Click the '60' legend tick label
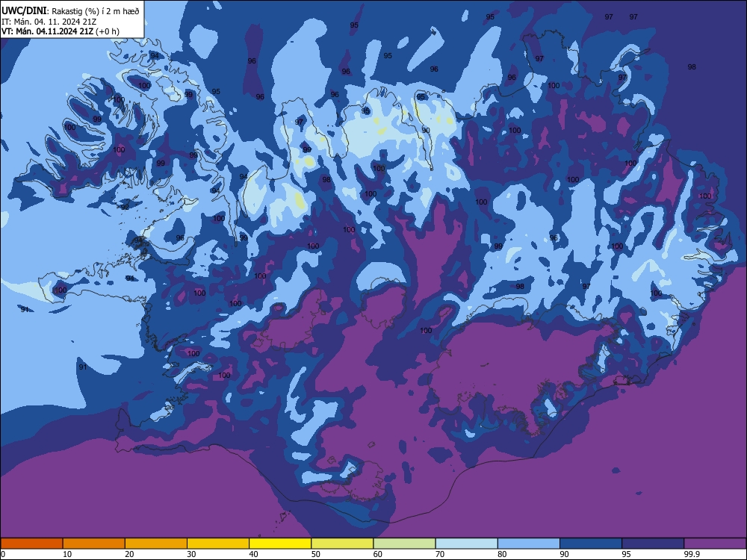Image resolution: width=747 pixels, height=560 pixels. [378, 554]
